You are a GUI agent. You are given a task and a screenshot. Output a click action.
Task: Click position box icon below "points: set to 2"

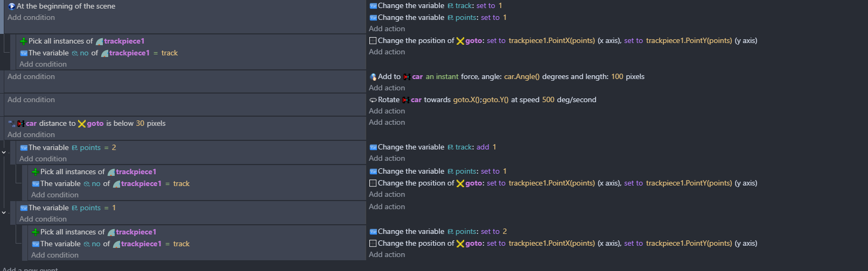[x=373, y=244]
